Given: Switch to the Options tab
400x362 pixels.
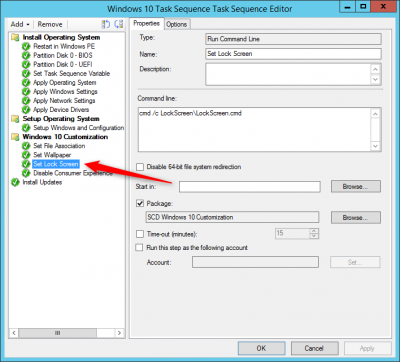Looking at the screenshot, I should tap(177, 24).
